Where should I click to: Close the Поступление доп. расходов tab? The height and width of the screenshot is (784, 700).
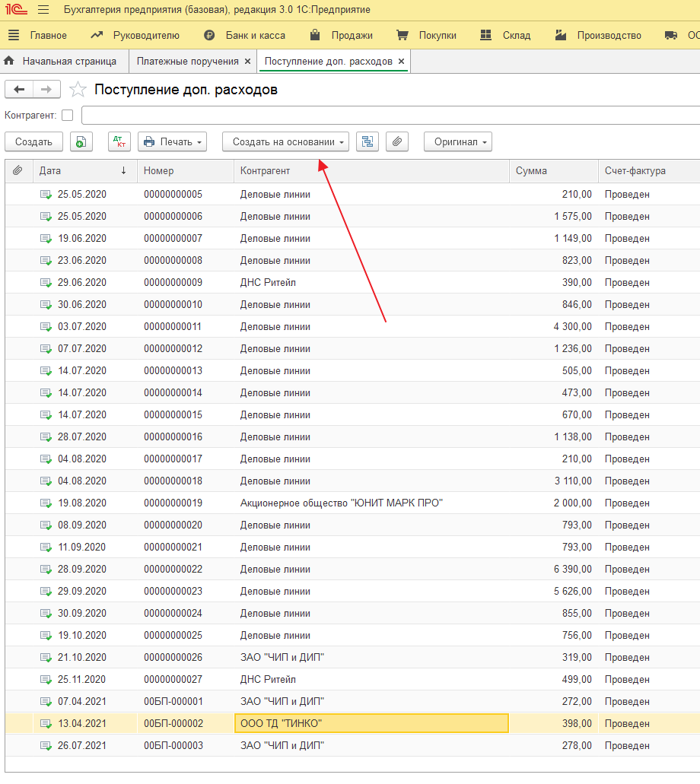[401, 61]
